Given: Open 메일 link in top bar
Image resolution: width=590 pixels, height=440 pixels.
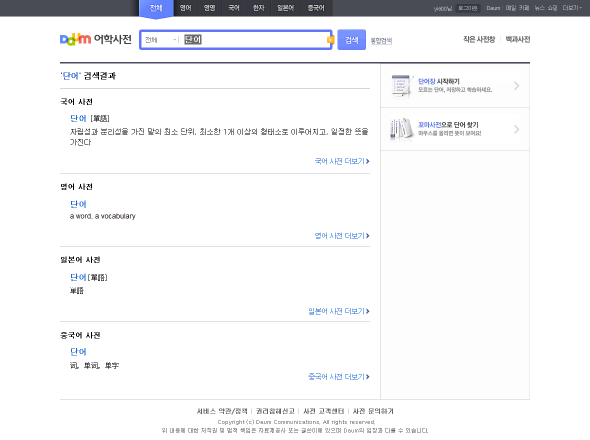Looking at the screenshot, I should (x=511, y=8).
